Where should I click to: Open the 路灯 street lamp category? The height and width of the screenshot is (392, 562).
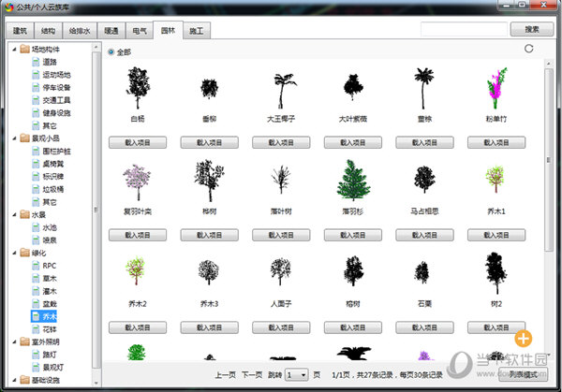45,355
